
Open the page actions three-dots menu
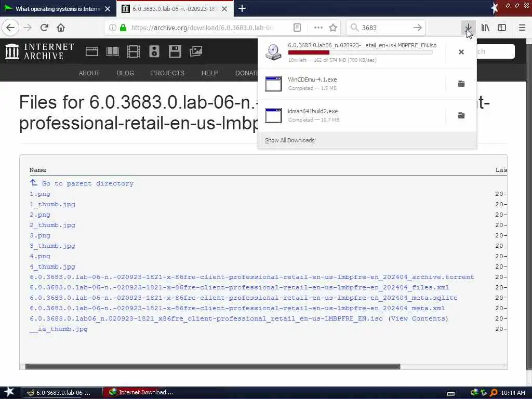point(318,28)
